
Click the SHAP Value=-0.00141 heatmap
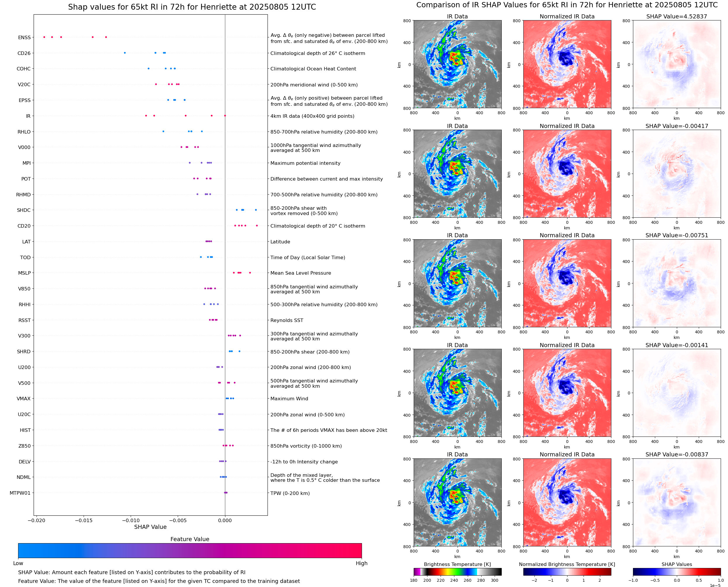(x=677, y=393)
